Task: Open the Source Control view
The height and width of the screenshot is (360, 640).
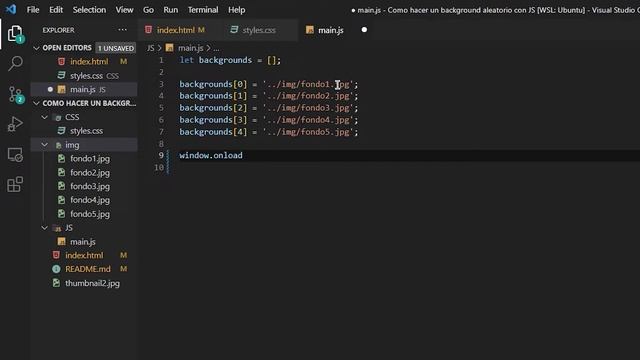Action: coord(16,95)
